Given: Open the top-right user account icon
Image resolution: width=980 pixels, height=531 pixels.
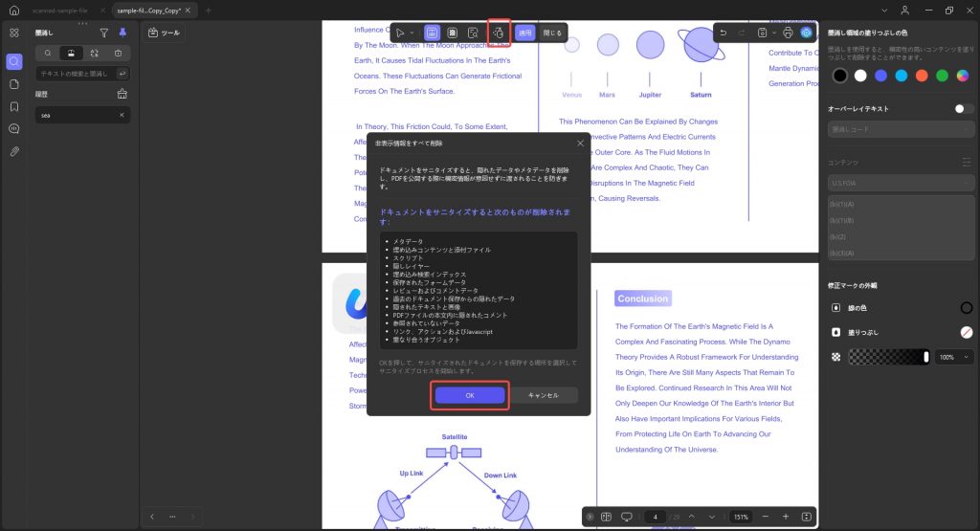Looking at the screenshot, I should click(904, 11).
